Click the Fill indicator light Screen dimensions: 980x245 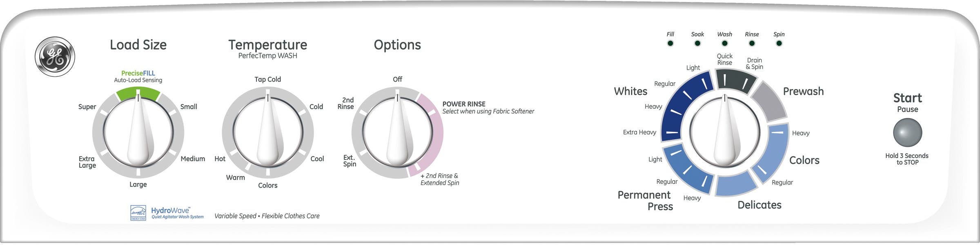point(670,43)
